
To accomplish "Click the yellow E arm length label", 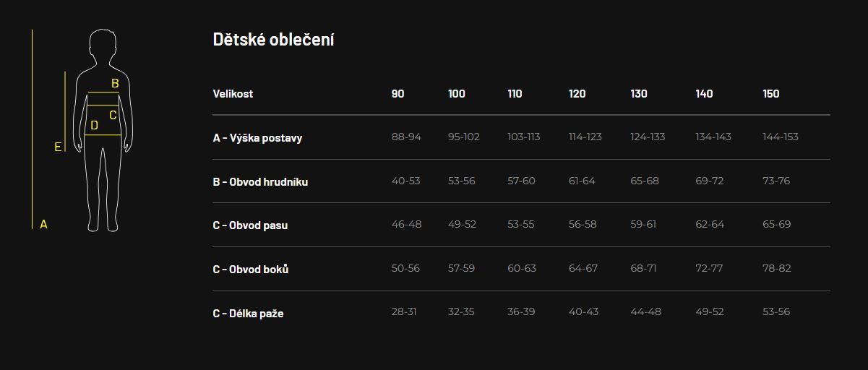I will coord(58,147).
